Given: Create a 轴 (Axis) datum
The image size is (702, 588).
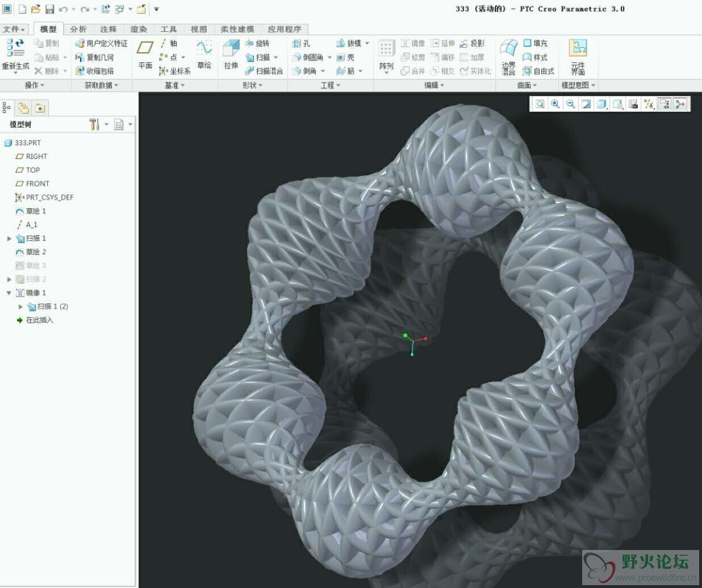Looking at the screenshot, I should [169, 43].
